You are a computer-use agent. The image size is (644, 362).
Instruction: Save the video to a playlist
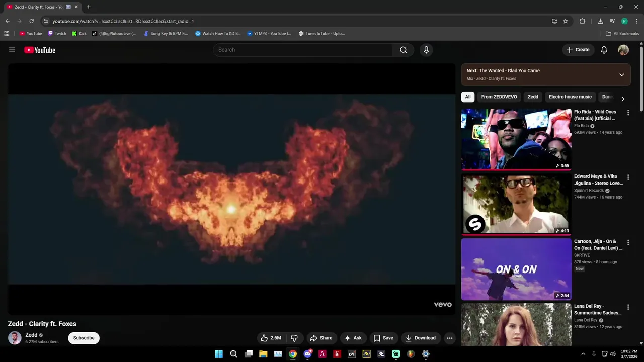[x=383, y=338]
